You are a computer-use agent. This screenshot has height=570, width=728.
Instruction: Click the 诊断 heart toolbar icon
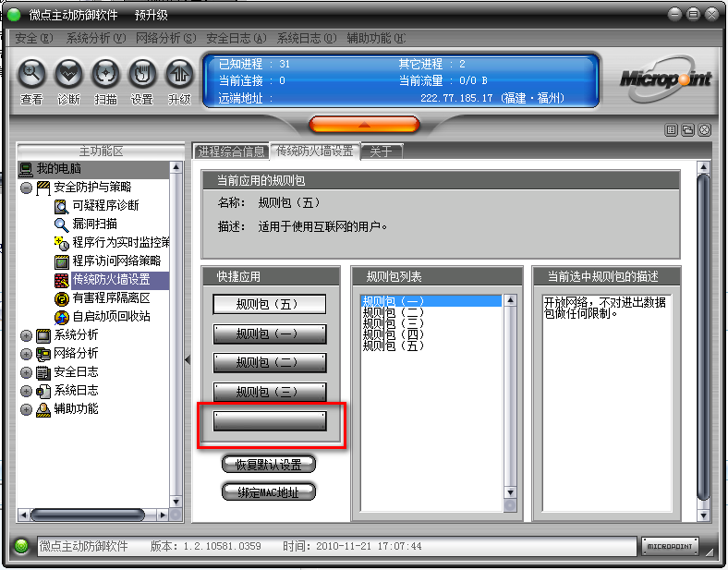(x=68, y=74)
